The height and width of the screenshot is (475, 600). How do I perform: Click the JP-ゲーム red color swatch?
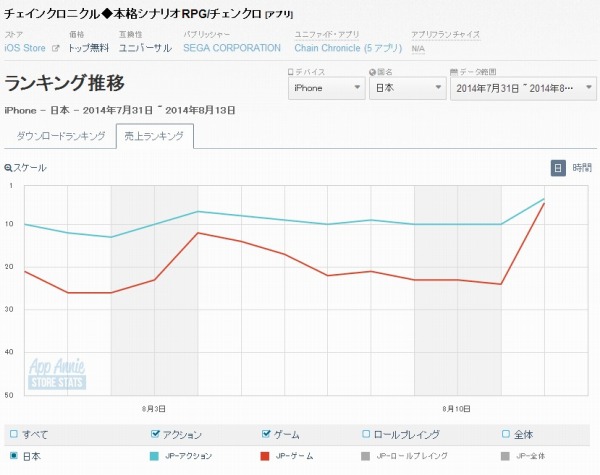pyautogui.click(x=265, y=456)
